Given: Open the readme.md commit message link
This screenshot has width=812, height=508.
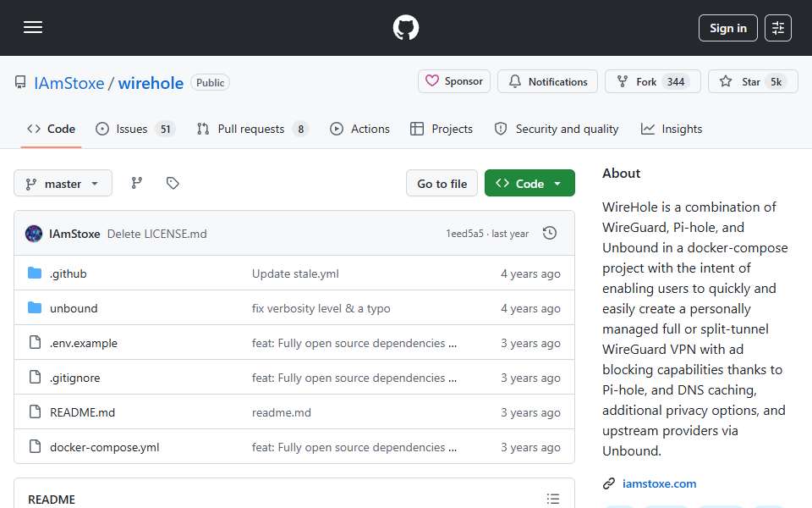Looking at the screenshot, I should (281, 412).
